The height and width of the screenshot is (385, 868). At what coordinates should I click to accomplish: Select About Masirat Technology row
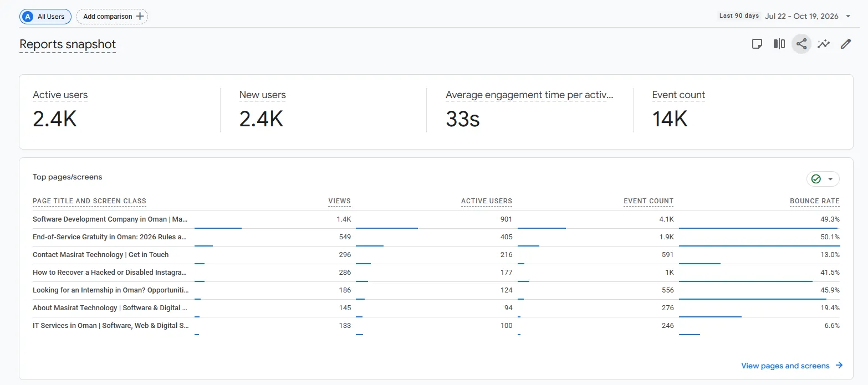click(436, 308)
